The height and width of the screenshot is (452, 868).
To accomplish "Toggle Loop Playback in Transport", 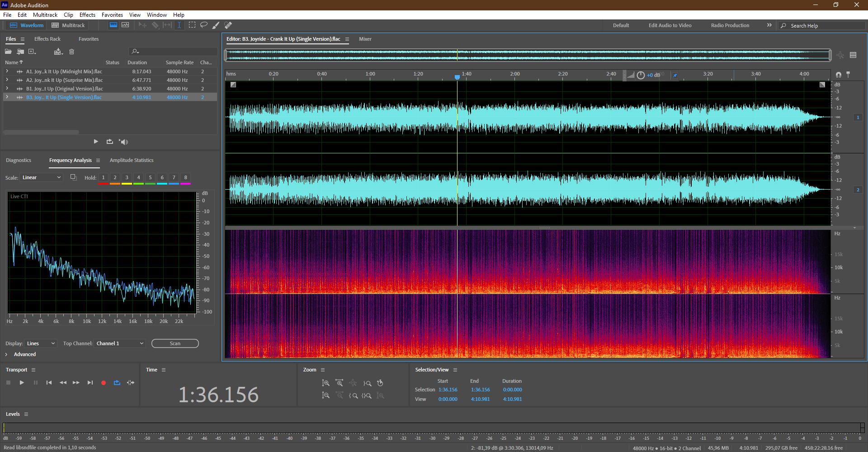I will point(117,383).
